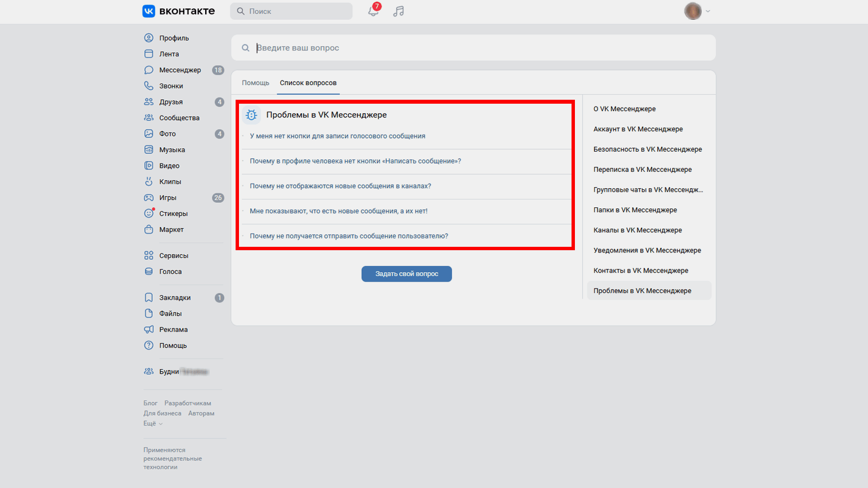Image resolution: width=868 pixels, height=488 pixels.
Task: Go to Friends (Друзья) section
Action: (171, 102)
